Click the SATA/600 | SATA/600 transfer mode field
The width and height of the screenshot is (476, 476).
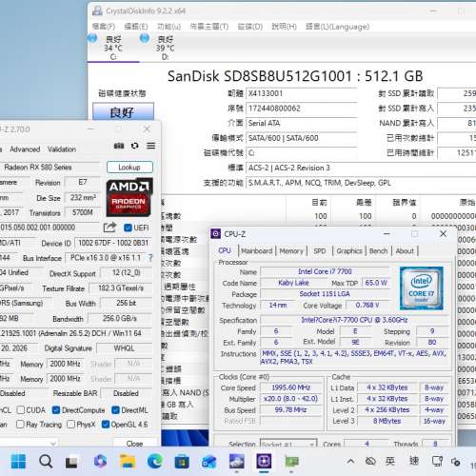(302, 138)
